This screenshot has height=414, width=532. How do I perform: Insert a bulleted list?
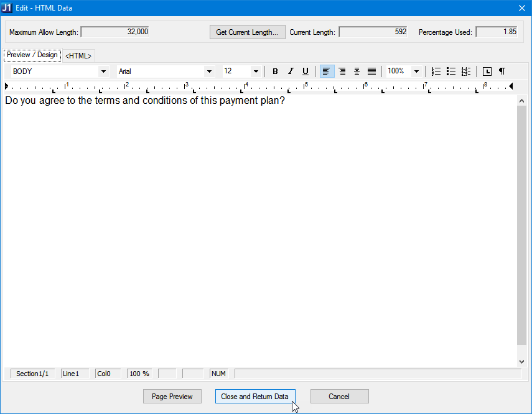coord(451,71)
